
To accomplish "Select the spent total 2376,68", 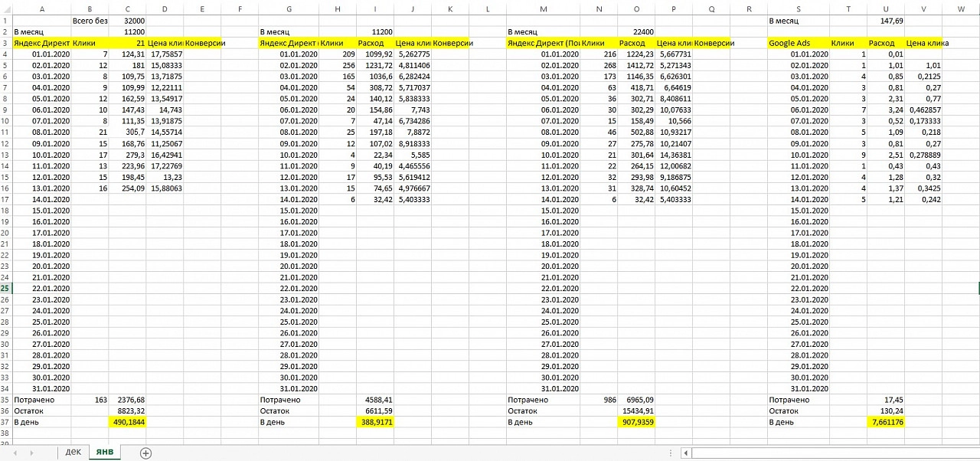I will pyautogui.click(x=127, y=400).
